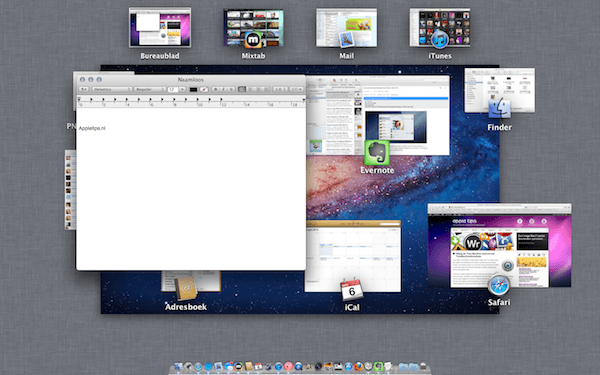The height and width of the screenshot is (375, 600).
Task: Center text in Naamloos toolbar
Action: (250, 89)
